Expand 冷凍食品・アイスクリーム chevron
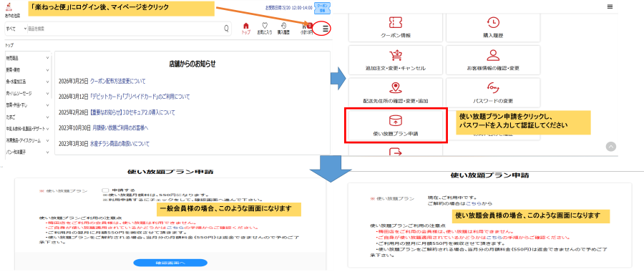This screenshot has width=644, height=272. (x=48, y=140)
